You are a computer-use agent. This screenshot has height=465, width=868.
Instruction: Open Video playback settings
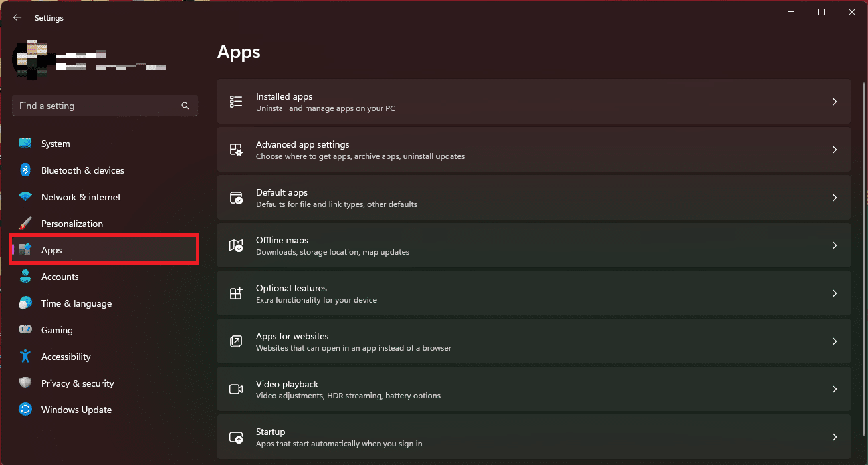pos(534,389)
